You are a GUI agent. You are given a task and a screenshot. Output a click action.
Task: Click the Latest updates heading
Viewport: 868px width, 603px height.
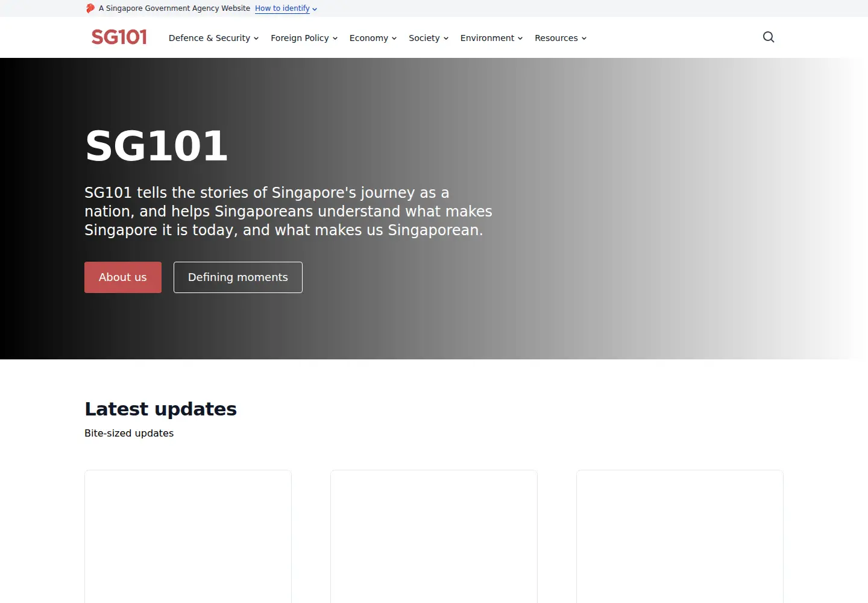pyautogui.click(x=161, y=409)
